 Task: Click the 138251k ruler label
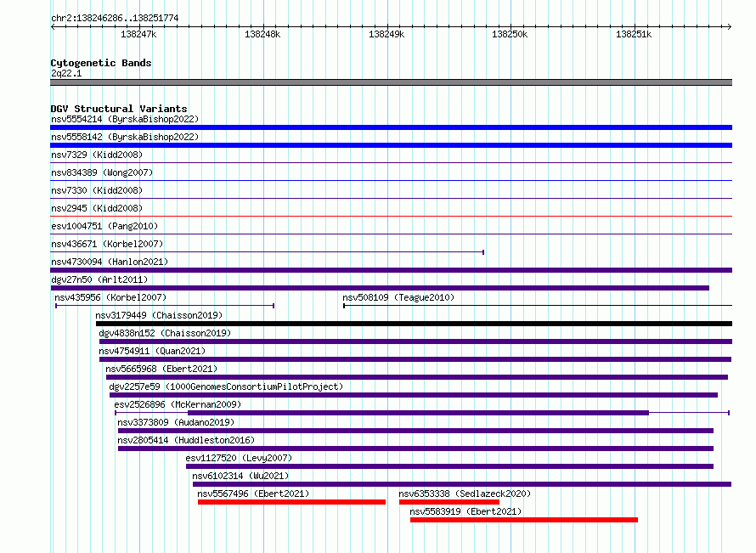click(634, 34)
